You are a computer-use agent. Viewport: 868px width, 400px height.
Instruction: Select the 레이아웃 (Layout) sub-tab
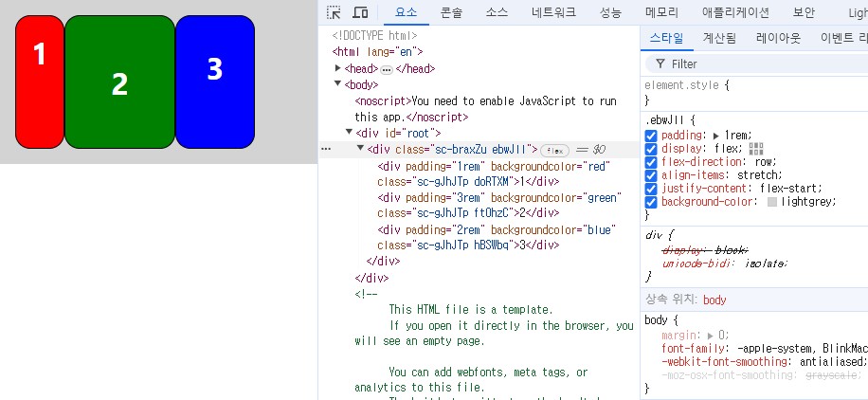tap(778, 38)
